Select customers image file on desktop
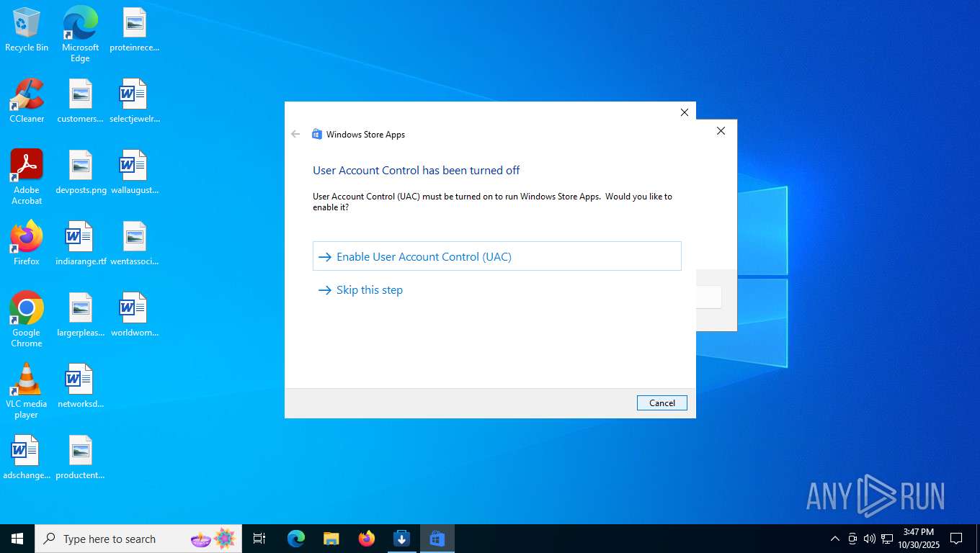This screenshot has height=553, width=980. 80,101
